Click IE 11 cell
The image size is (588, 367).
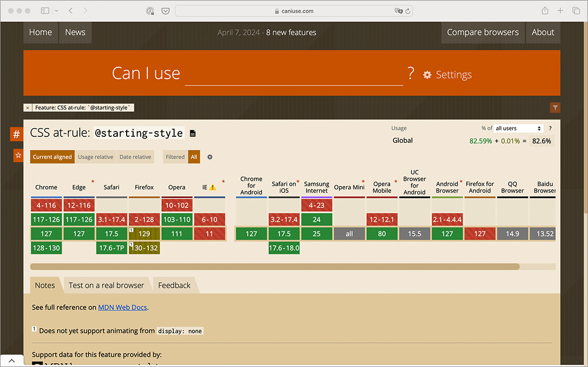click(x=210, y=233)
